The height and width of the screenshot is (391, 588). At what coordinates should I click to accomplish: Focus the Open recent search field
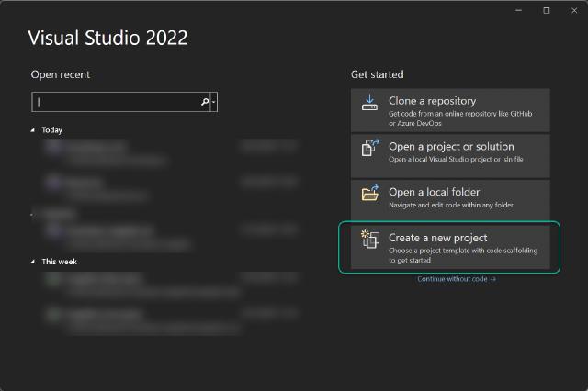pos(116,102)
